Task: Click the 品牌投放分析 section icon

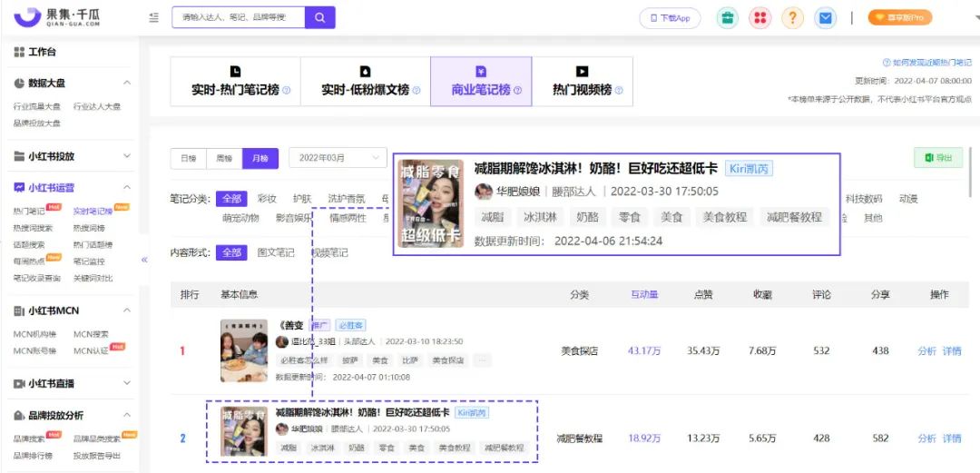Action: tap(19, 416)
